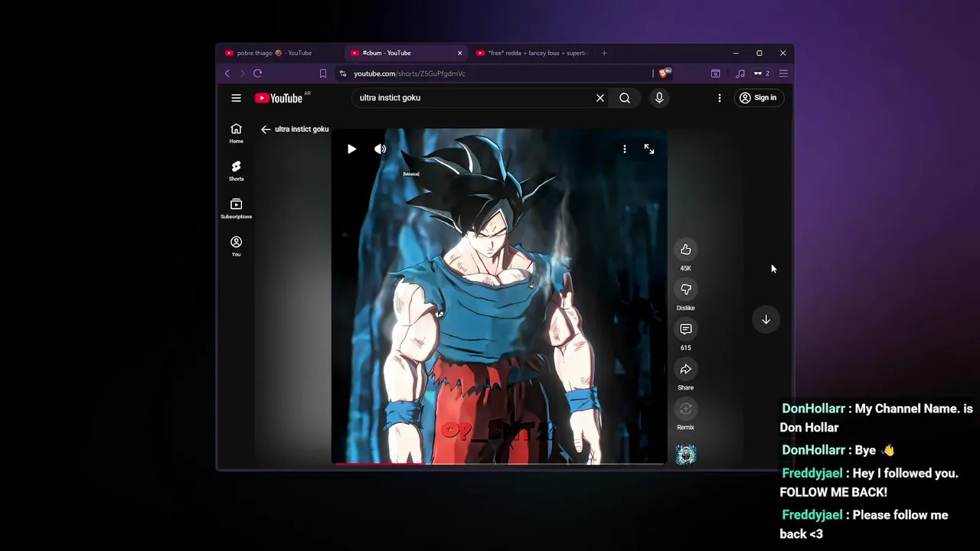Screen dimensions: 980x551
Task: Navigate forward in the browser
Action: point(242,73)
